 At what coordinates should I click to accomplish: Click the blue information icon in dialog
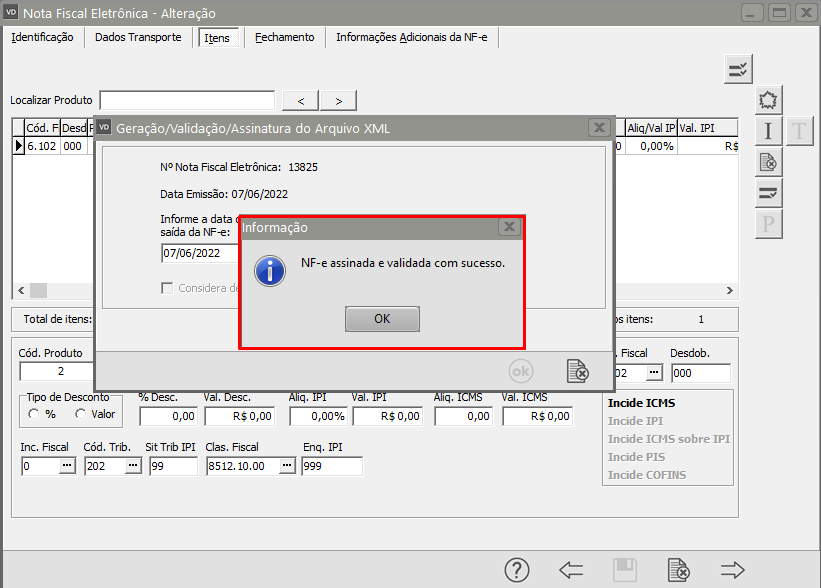point(270,270)
